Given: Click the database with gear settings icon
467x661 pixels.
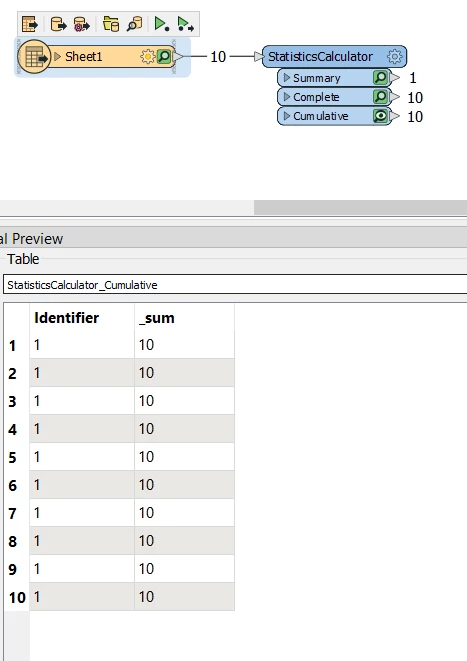Looking at the screenshot, I should 81,24.
